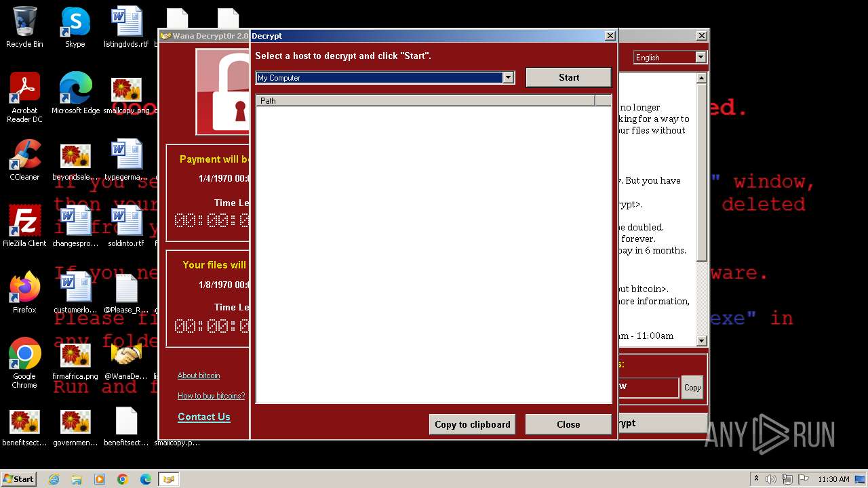The image size is (868, 488).
Task: Click the Start menu button
Action: [x=18, y=479]
